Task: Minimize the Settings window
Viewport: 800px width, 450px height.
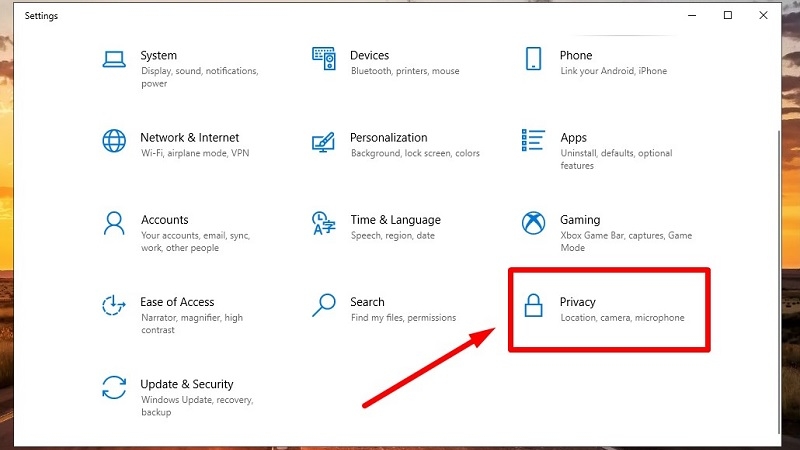Action: (692, 15)
